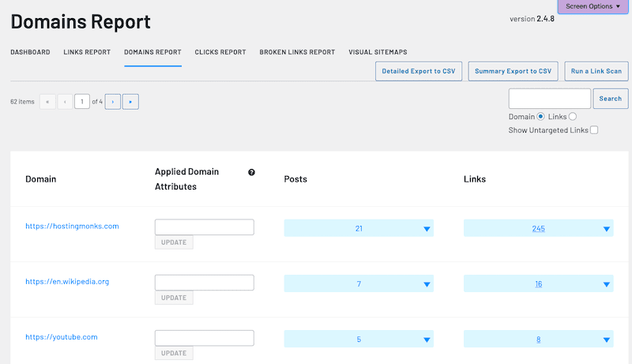
Task: Click the 5 posts count
Action: [x=359, y=340]
